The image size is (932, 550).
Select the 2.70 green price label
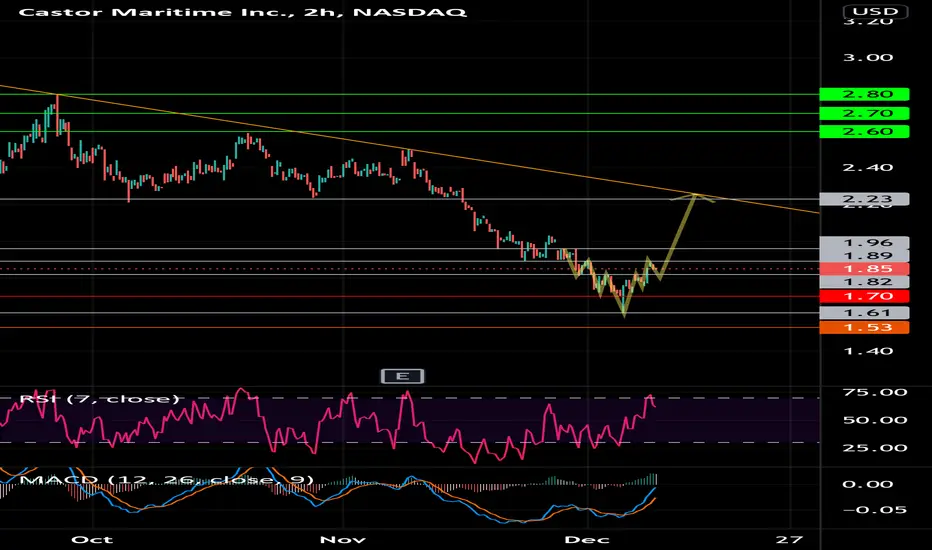pyautogui.click(x=864, y=113)
